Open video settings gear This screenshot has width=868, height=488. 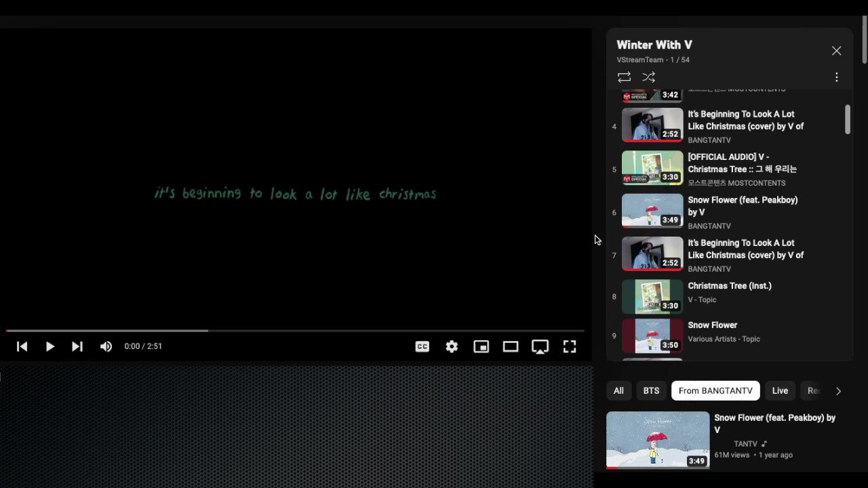(452, 346)
